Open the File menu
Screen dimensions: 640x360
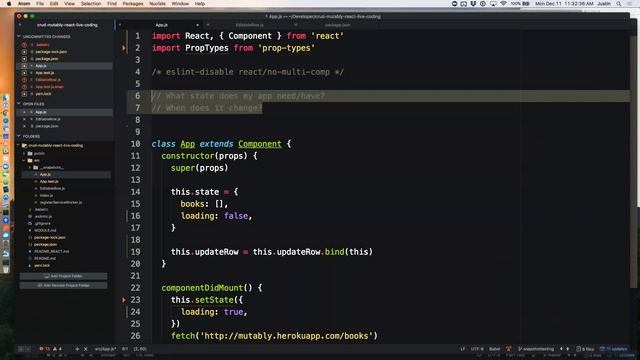coord(40,4)
